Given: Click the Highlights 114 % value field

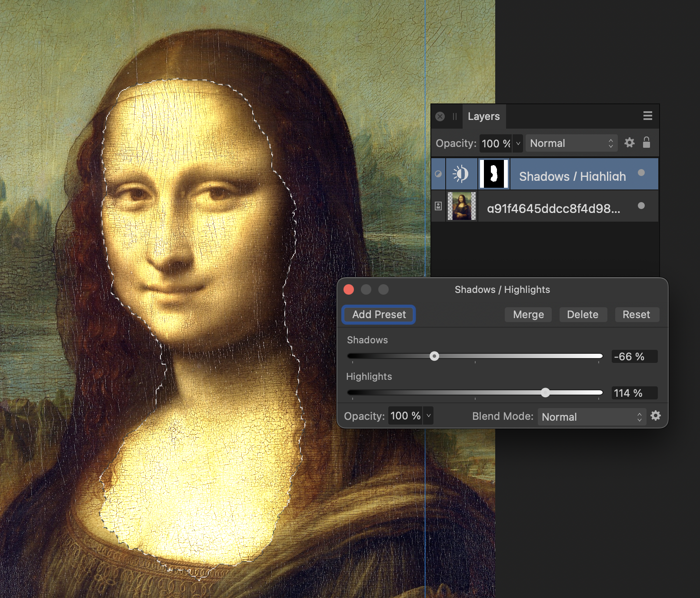Looking at the screenshot, I should click(x=634, y=393).
